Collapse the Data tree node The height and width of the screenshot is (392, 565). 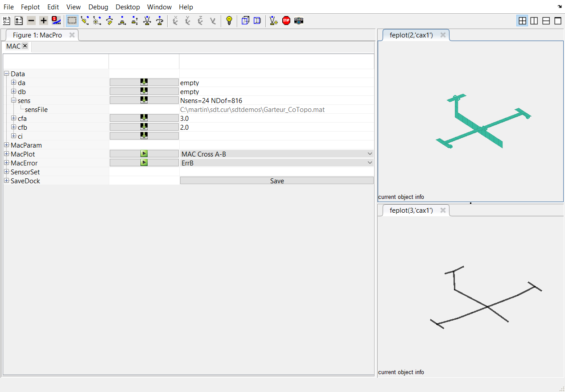(x=6, y=74)
